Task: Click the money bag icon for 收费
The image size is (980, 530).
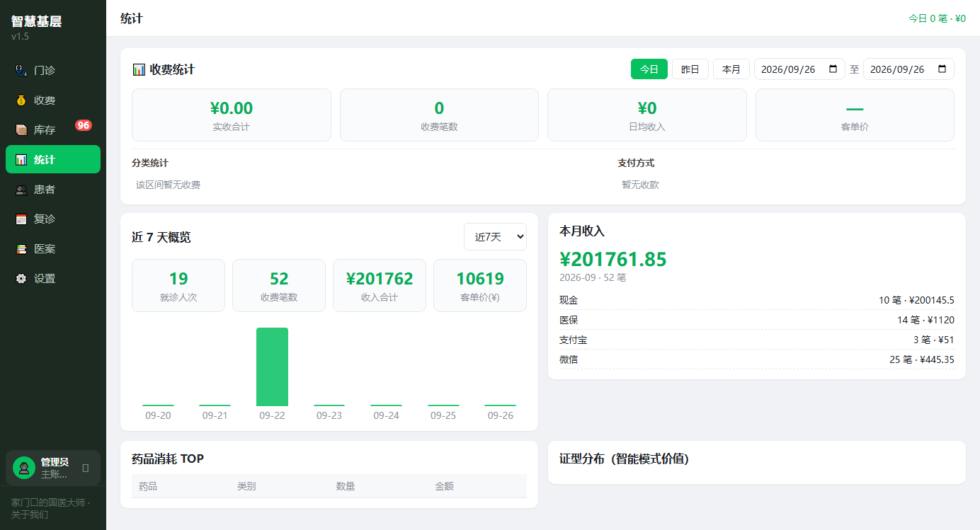Action: click(21, 100)
